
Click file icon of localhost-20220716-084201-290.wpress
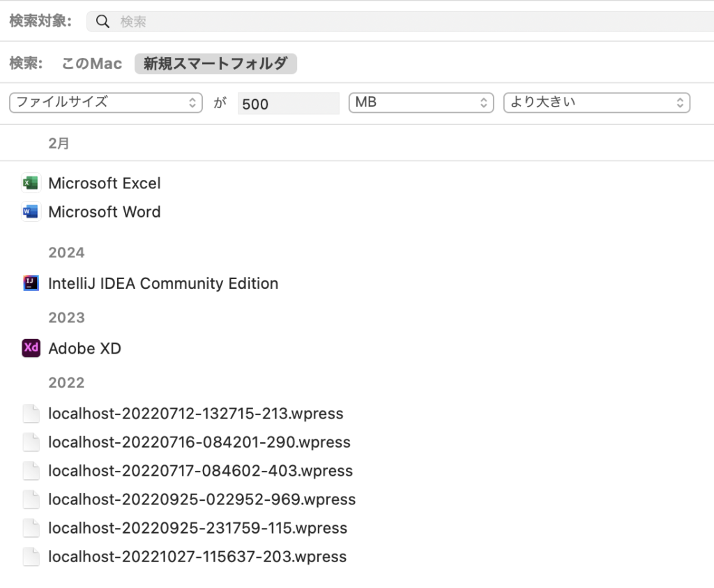click(x=31, y=442)
